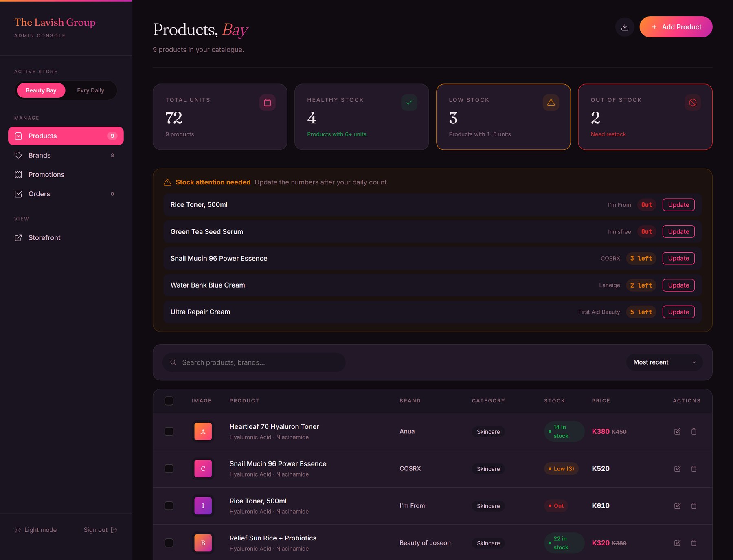
Task: Click the Storefront external link icon
Action: point(18,238)
